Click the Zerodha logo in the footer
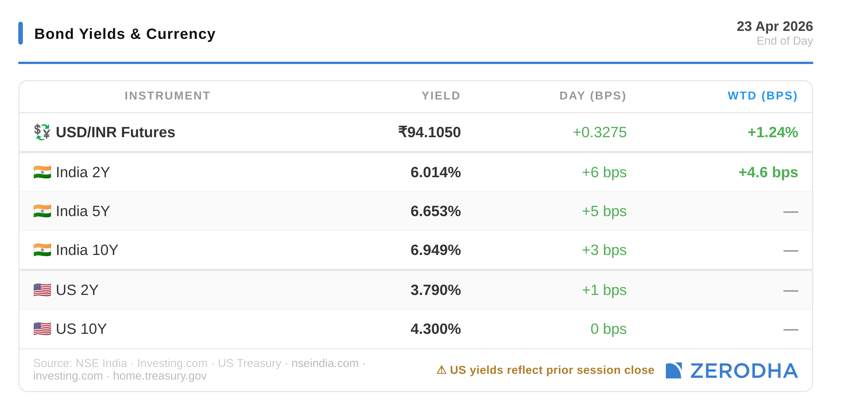Viewport: 868px width, 415px height. [x=731, y=371]
